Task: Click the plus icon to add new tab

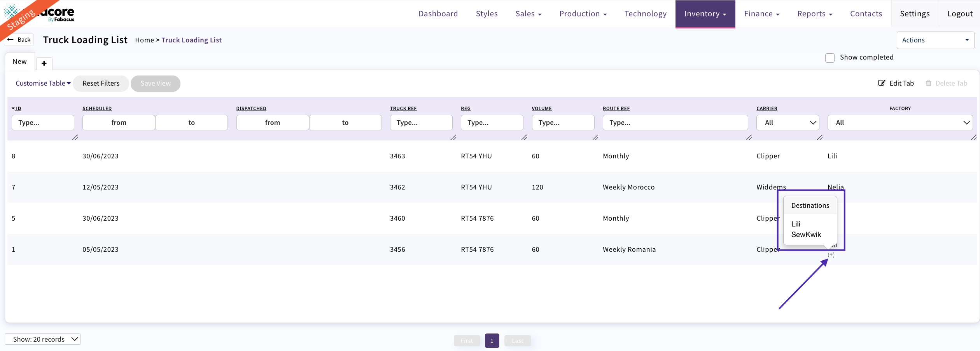Action: pos(44,63)
